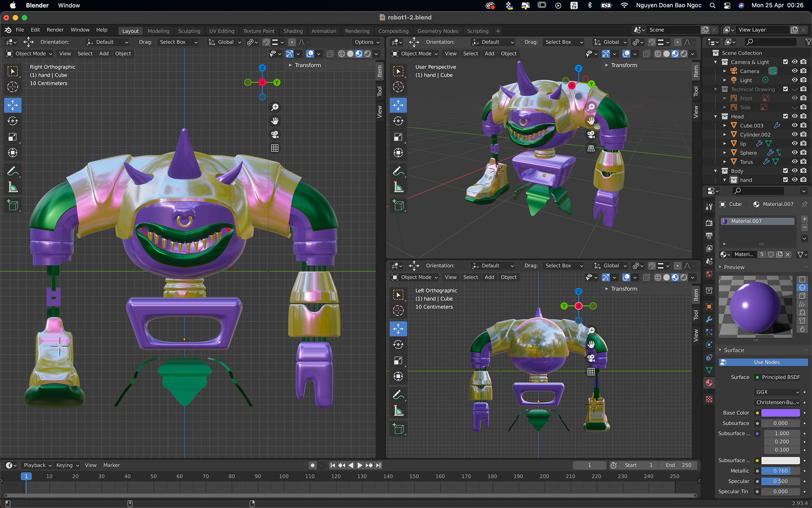Viewport: 812px width, 508px height.
Task: Open the Modifier properties wrench tab
Action: point(709,319)
